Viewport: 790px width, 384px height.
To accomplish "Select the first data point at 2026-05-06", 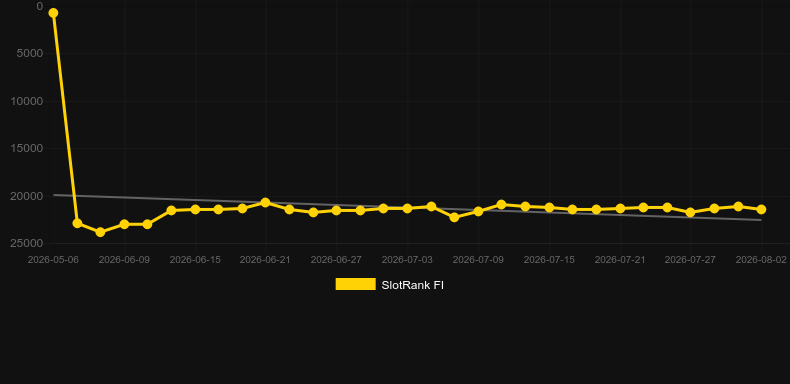I will coord(53,13).
